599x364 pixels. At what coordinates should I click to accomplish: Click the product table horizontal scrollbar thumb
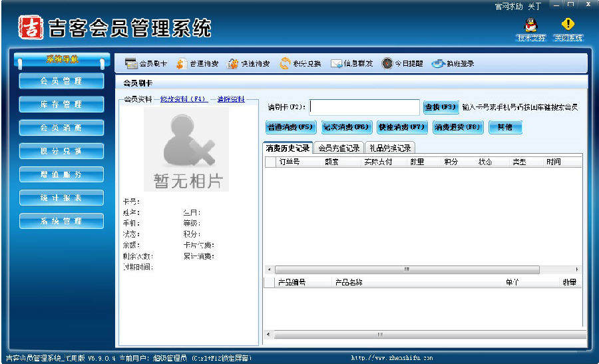point(430,335)
